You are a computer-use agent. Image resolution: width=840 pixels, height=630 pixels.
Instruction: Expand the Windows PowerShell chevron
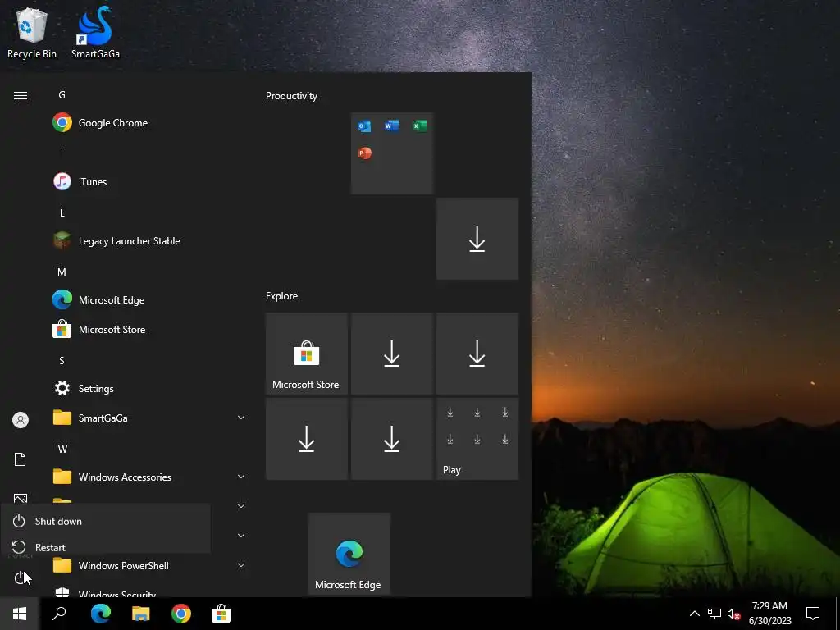pyautogui.click(x=241, y=564)
